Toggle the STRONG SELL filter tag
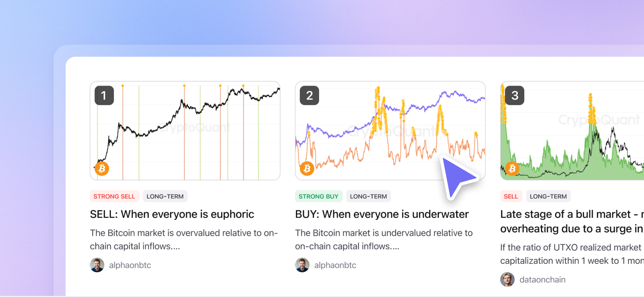644x297 pixels. [114, 196]
